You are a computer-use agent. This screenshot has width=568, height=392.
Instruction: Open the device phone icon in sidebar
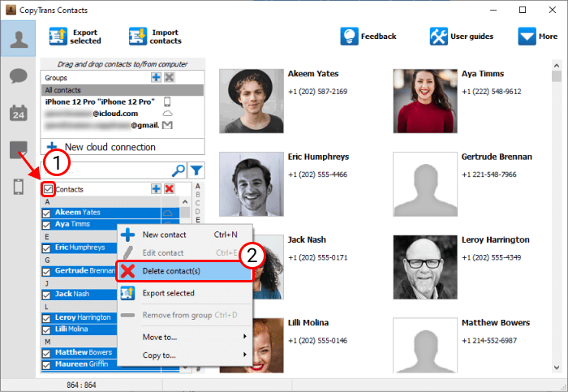pyautogui.click(x=18, y=187)
